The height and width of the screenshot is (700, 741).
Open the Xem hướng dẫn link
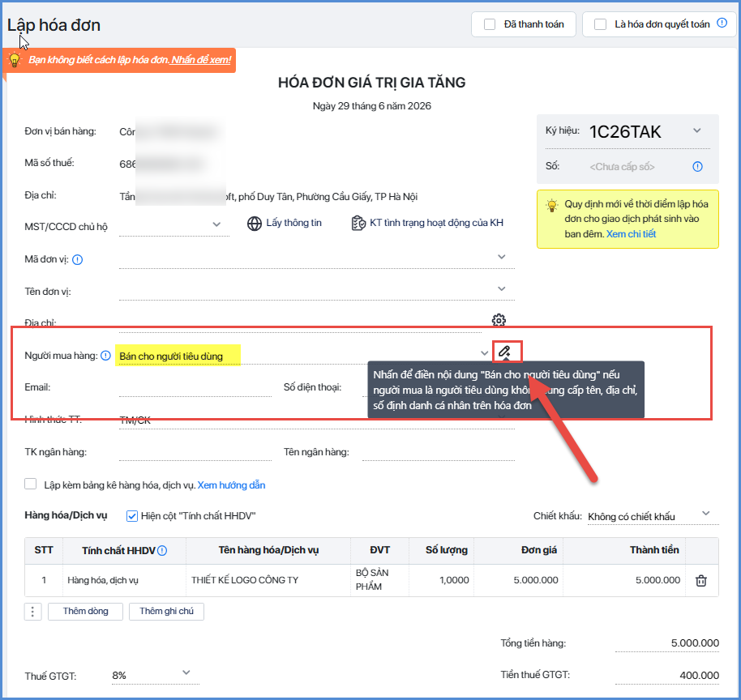[231, 485]
